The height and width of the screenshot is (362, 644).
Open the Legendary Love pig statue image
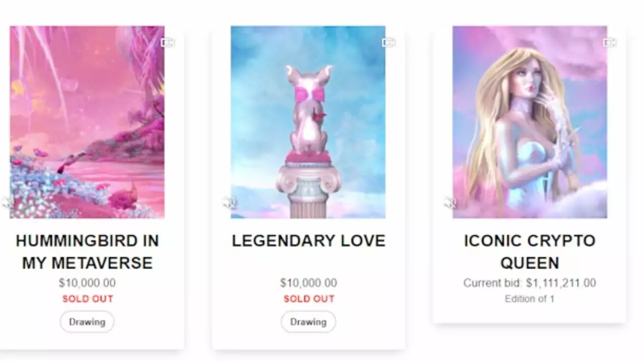[x=308, y=122]
